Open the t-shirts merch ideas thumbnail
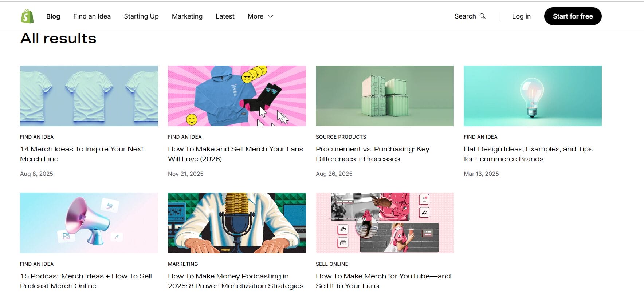 click(x=89, y=96)
